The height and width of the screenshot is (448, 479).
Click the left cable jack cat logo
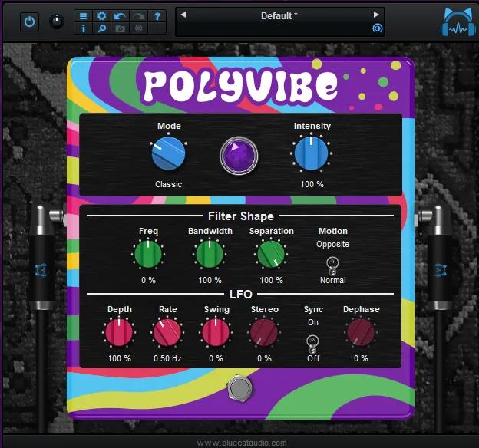click(41, 270)
